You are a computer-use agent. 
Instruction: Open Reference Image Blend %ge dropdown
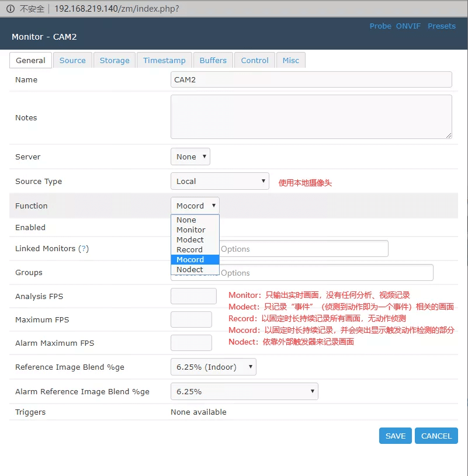213,367
